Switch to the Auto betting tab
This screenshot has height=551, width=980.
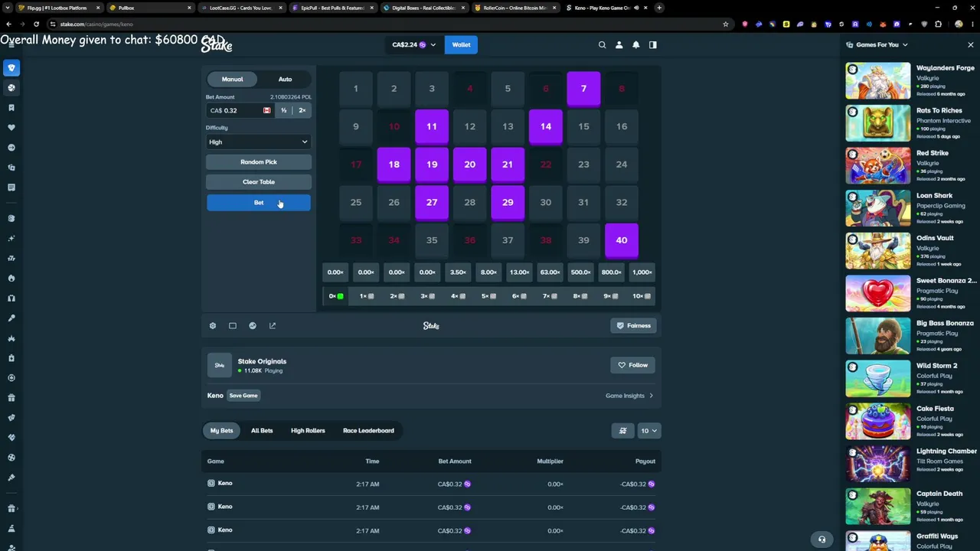285,79
